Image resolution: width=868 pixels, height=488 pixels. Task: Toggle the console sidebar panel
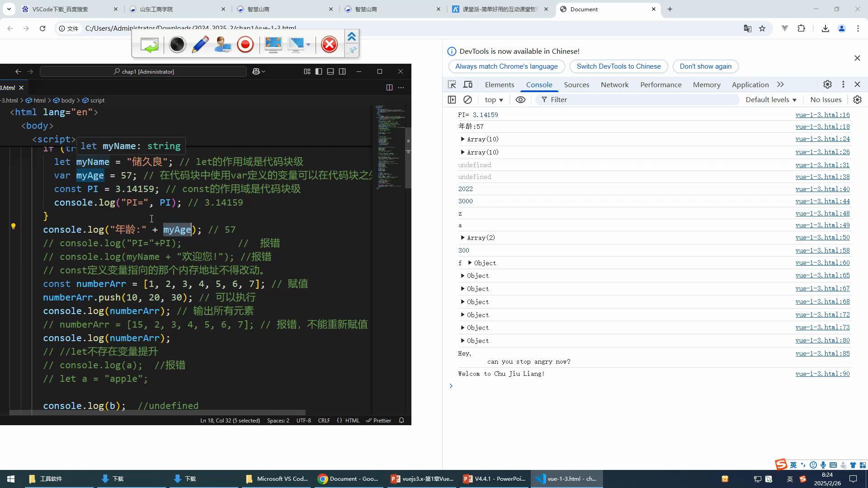[x=452, y=99]
